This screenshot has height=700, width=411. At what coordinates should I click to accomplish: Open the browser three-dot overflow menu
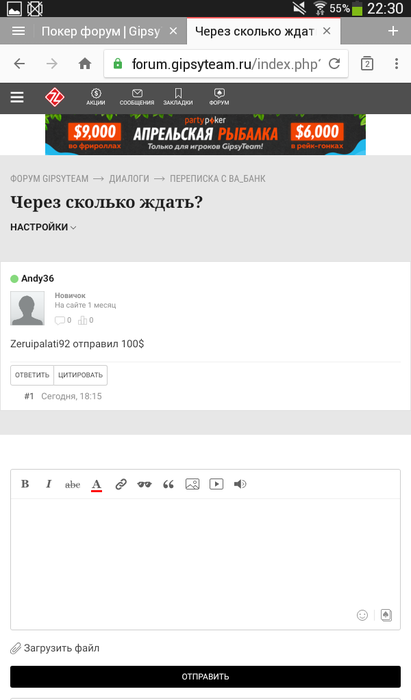[396, 64]
